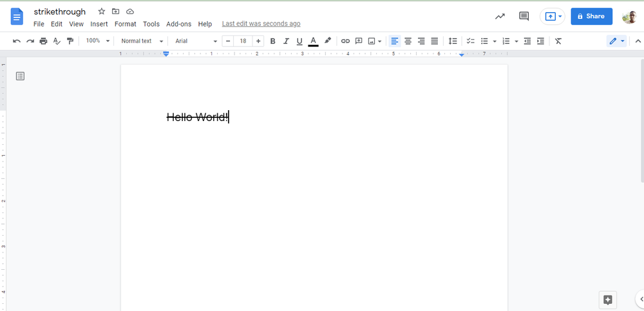Click the Undo arrow icon
This screenshot has height=311, width=644.
pyautogui.click(x=17, y=41)
